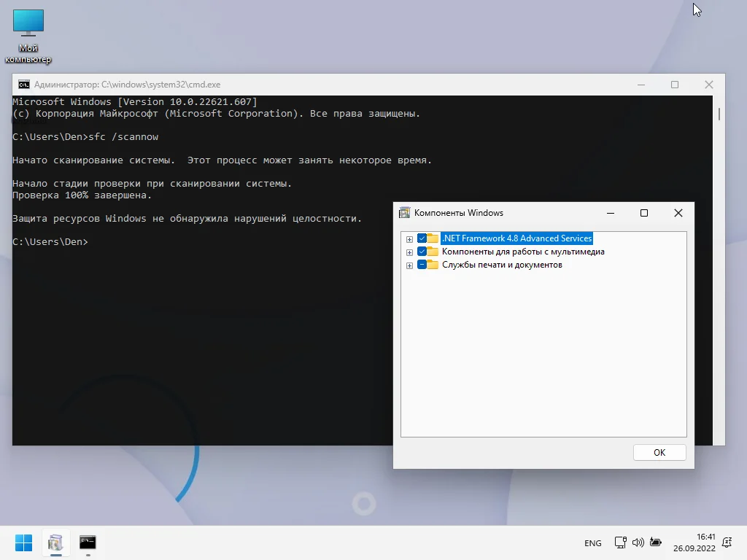Open the notifications icon in the tray
747x560 pixels.
(x=727, y=542)
